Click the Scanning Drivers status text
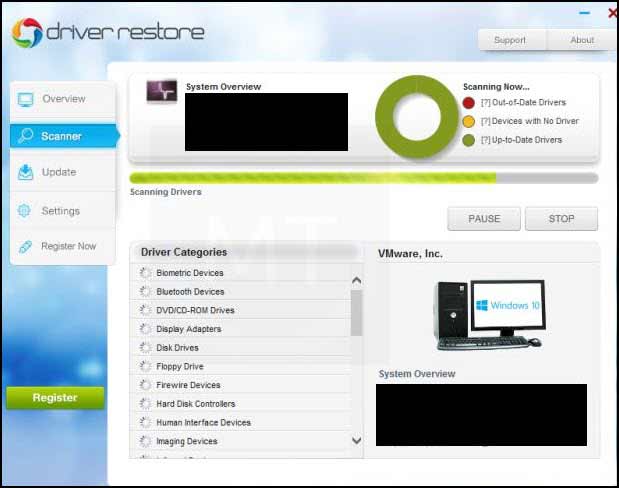 click(x=166, y=192)
